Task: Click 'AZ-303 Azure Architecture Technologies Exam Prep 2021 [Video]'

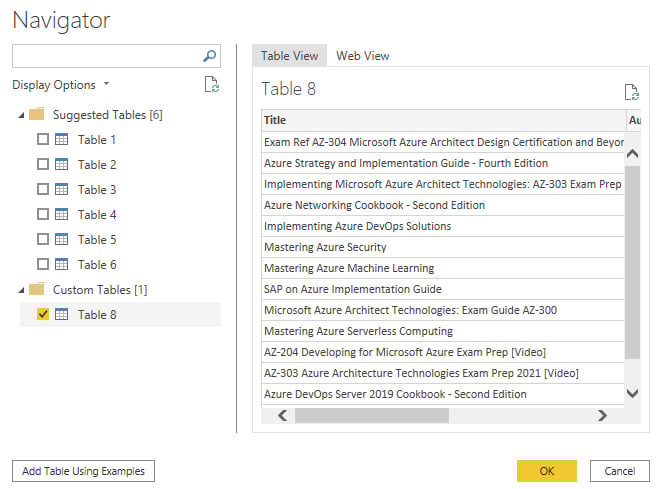Action: tap(443, 373)
